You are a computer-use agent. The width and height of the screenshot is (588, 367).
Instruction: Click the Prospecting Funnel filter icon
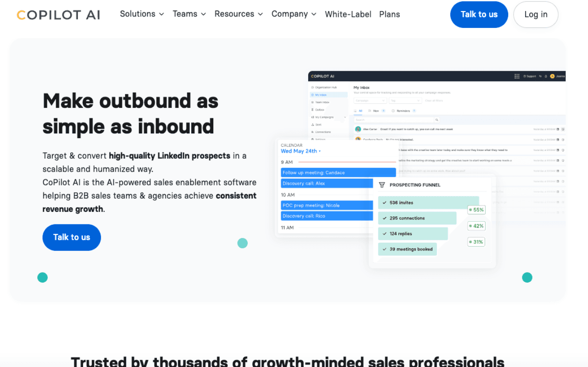coord(382,185)
